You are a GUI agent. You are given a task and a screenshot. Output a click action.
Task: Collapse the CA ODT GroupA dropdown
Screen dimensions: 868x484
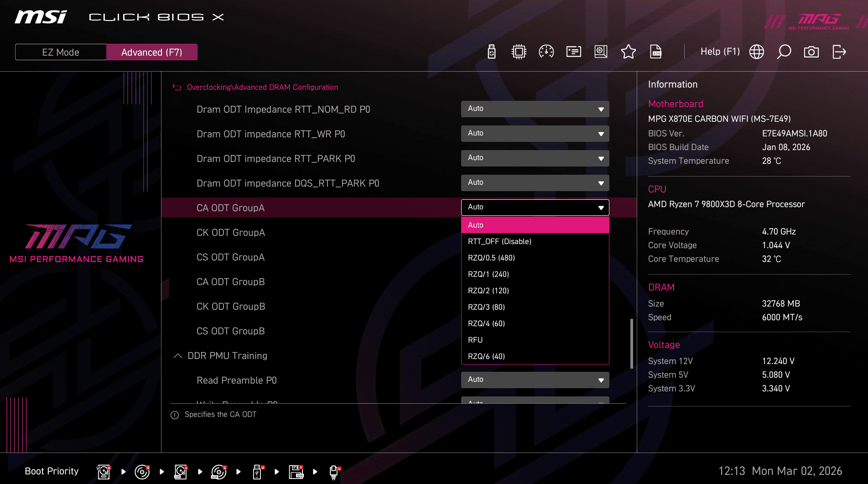(535, 208)
